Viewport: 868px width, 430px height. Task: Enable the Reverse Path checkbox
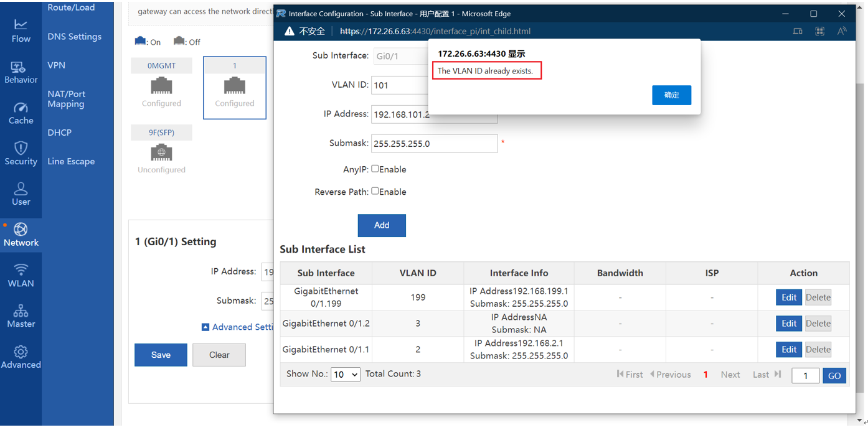tap(375, 191)
